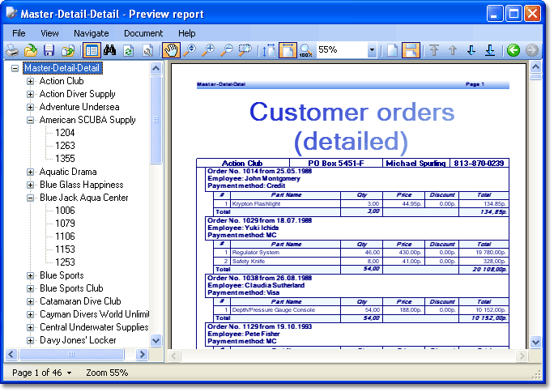
Task: Select the Blue Sports Club item
Action: (71, 288)
